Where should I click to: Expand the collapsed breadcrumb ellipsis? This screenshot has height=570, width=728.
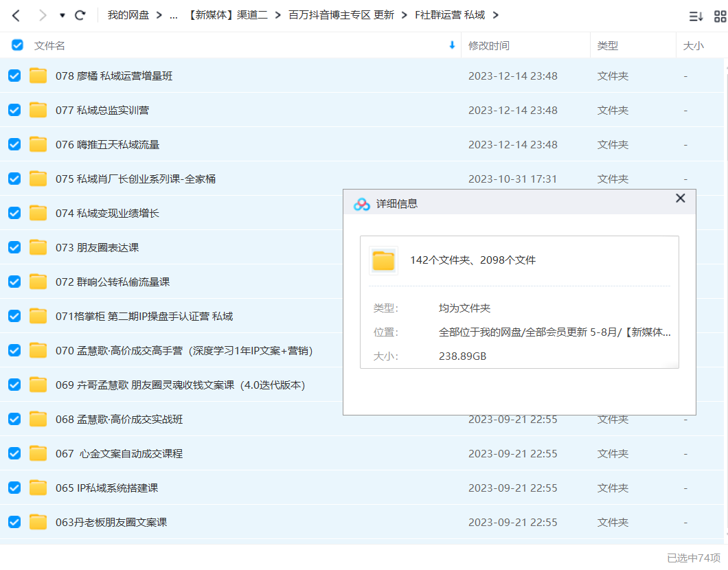click(x=173, y=15)
